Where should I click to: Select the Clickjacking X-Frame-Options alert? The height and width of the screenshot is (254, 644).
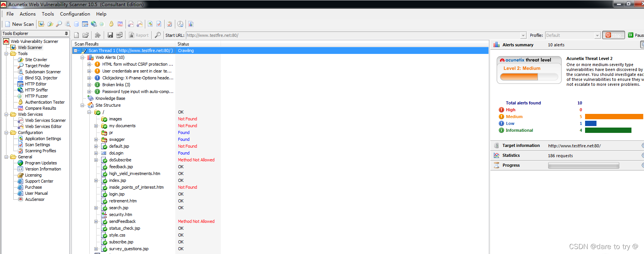(138, 78)
